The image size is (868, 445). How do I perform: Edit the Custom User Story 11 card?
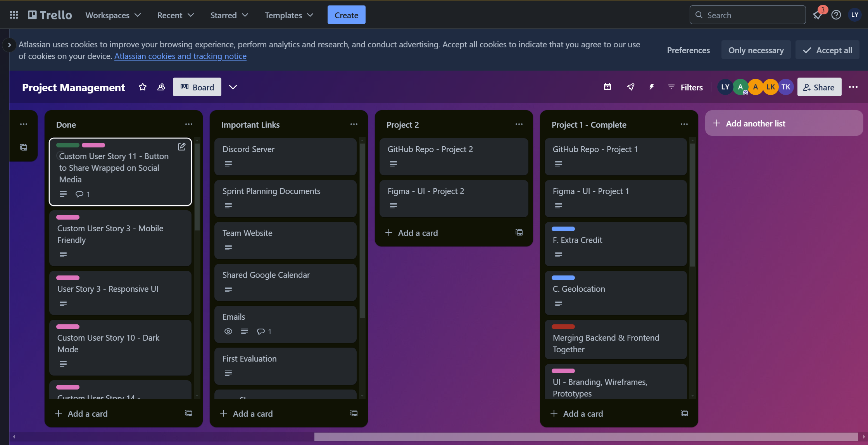coord(181,147)
